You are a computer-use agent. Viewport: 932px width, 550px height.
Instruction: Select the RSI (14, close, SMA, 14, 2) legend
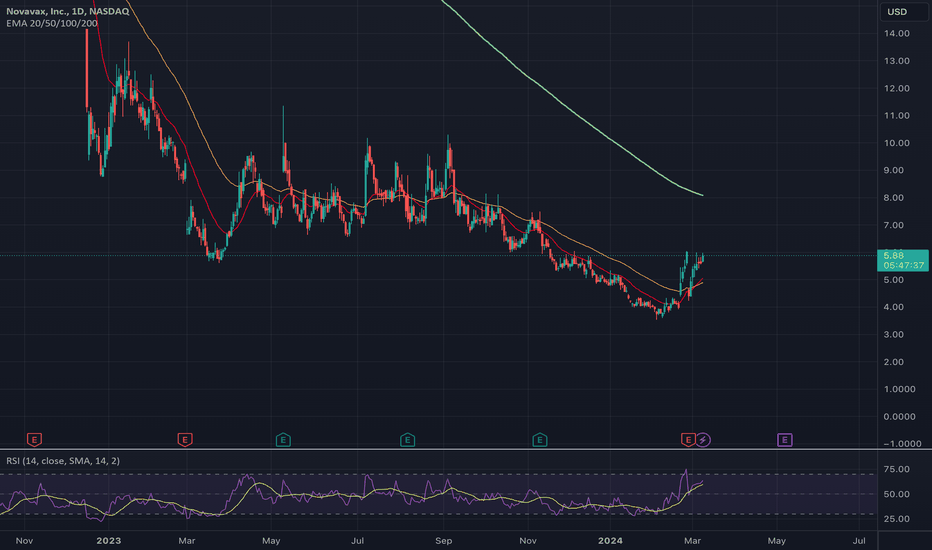[x=62, y=461]
